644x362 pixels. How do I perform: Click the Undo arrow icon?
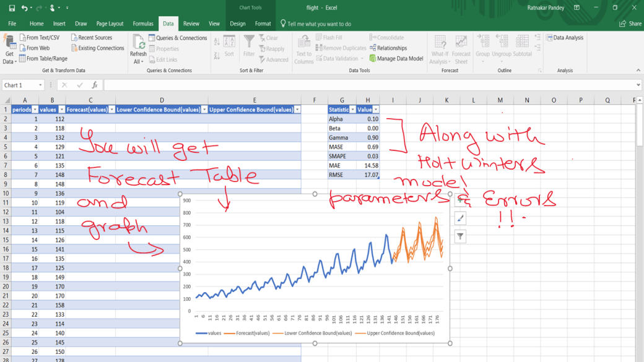pos(25,8)
